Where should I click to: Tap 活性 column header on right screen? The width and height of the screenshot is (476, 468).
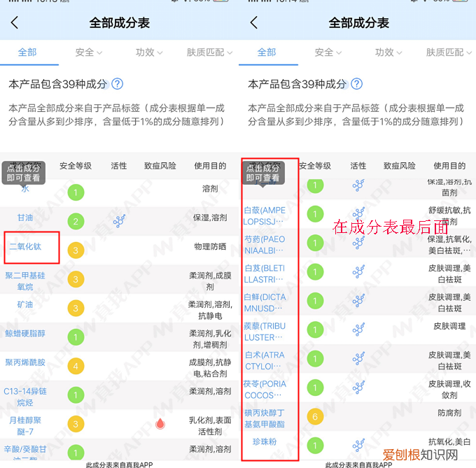[358, 166]
